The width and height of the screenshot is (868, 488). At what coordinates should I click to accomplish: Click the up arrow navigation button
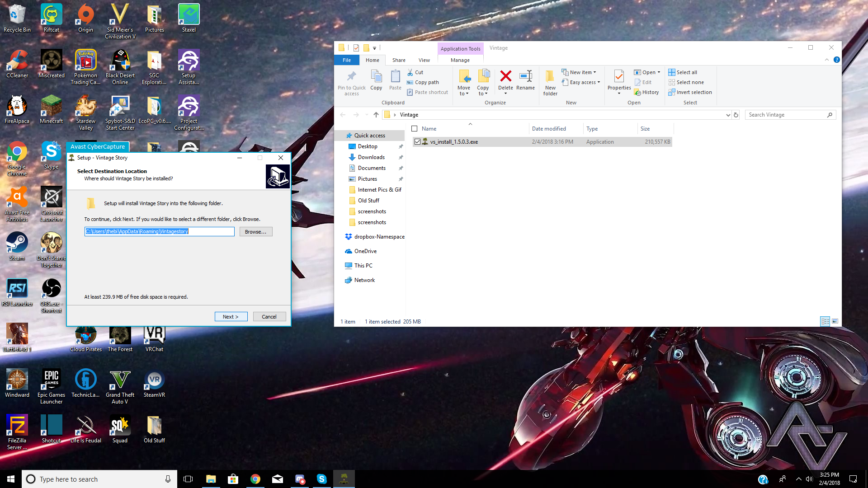pos(376,115)
